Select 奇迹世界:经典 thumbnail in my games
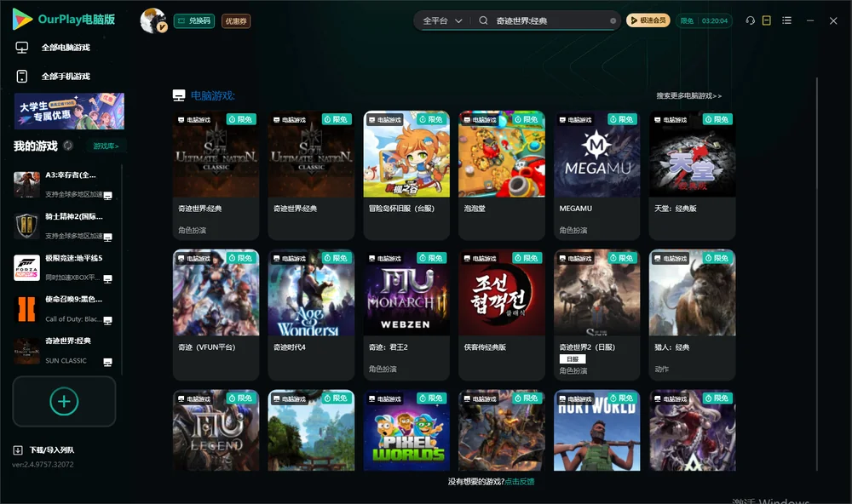The image size is (852, 504). click(26, 351)
